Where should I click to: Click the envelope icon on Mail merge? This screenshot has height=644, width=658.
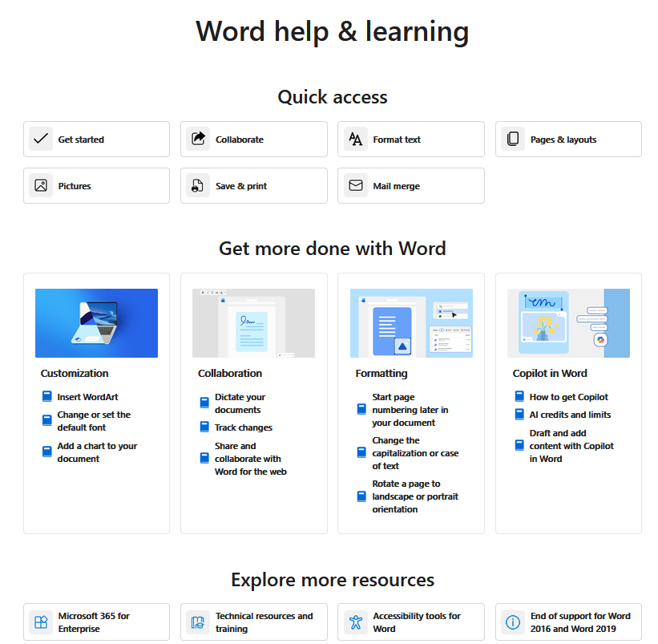click(355, 185)
